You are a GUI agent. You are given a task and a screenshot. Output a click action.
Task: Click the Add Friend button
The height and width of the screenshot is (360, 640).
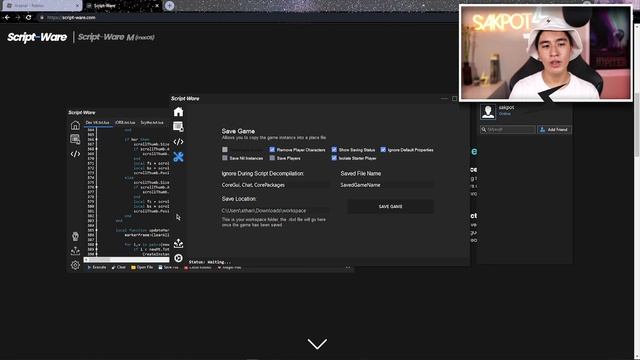554,129
